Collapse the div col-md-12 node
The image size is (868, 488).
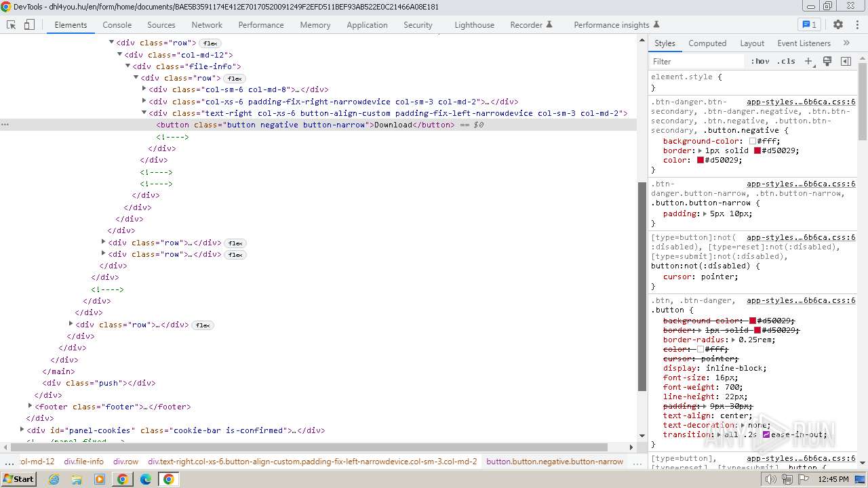pyautogui.click(x=119, y=55)
